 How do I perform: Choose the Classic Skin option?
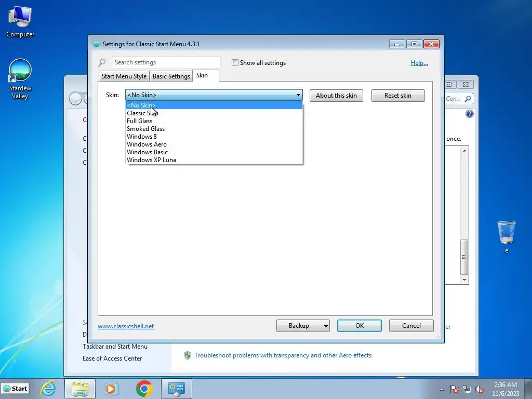(214, 113)
